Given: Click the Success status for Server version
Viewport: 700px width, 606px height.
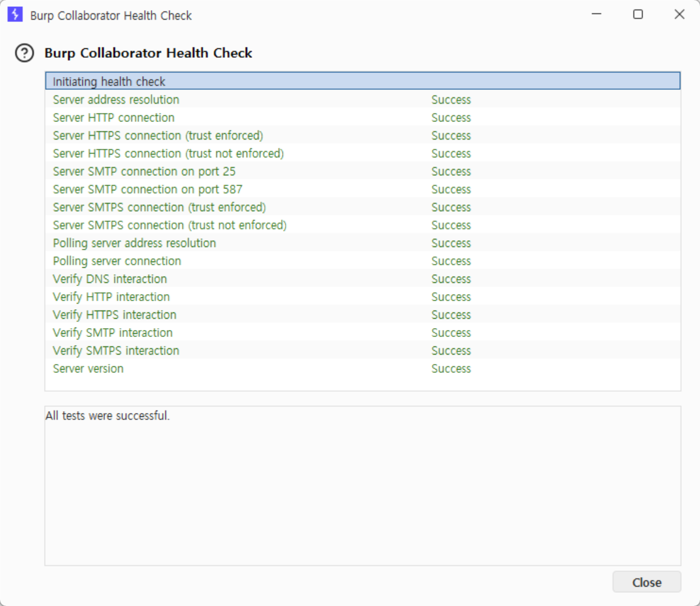Looking at the screenshot, I should coord(451,368).
